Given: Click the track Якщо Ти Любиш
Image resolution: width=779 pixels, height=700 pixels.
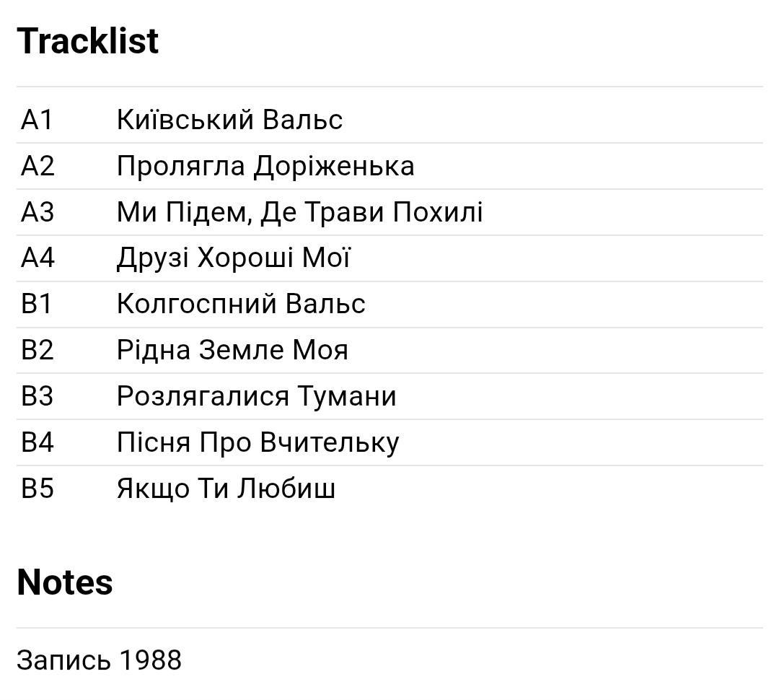Looking at the screenshot, I should click(226, 489).
